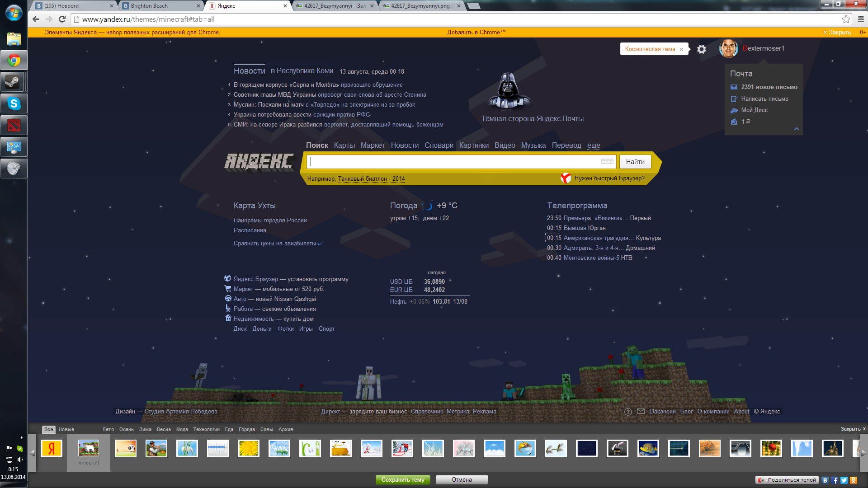
Task: Choose the yellow dandelion theme thumbnail
Action: point(249,448)
